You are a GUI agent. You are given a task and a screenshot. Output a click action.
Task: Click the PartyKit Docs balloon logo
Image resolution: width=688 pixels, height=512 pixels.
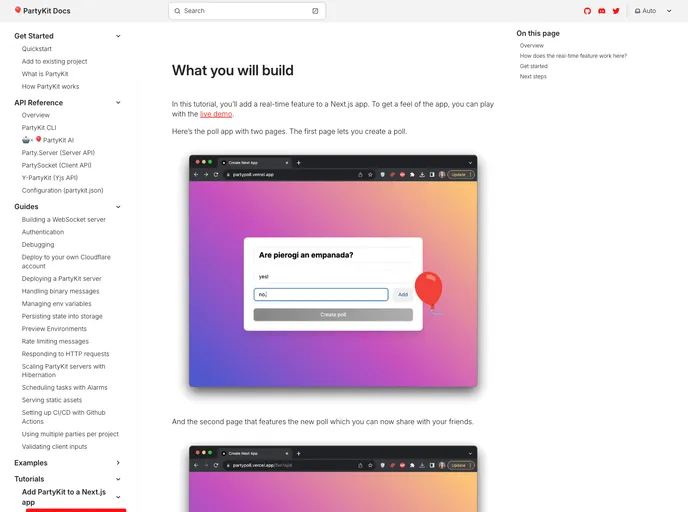coord(18,10)
